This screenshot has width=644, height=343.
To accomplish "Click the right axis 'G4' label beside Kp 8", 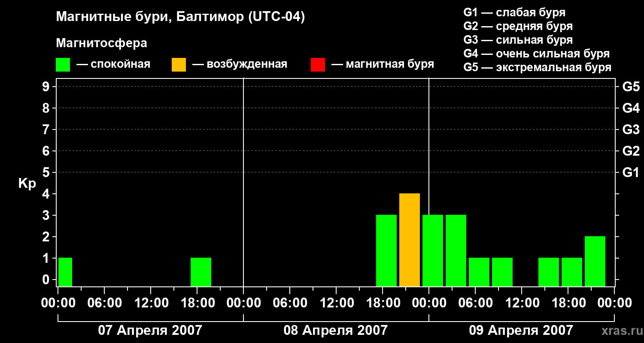I will 631,108.
